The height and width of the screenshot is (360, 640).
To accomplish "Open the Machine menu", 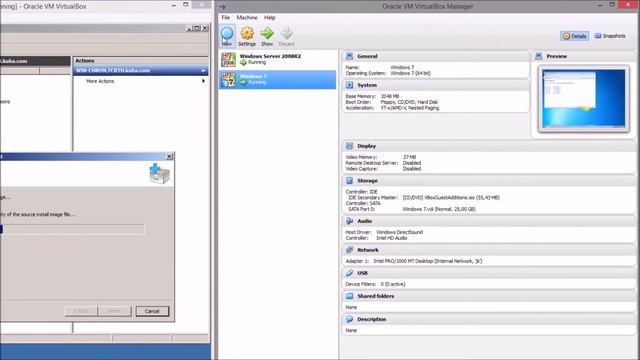I will click(x=247, y=18).
